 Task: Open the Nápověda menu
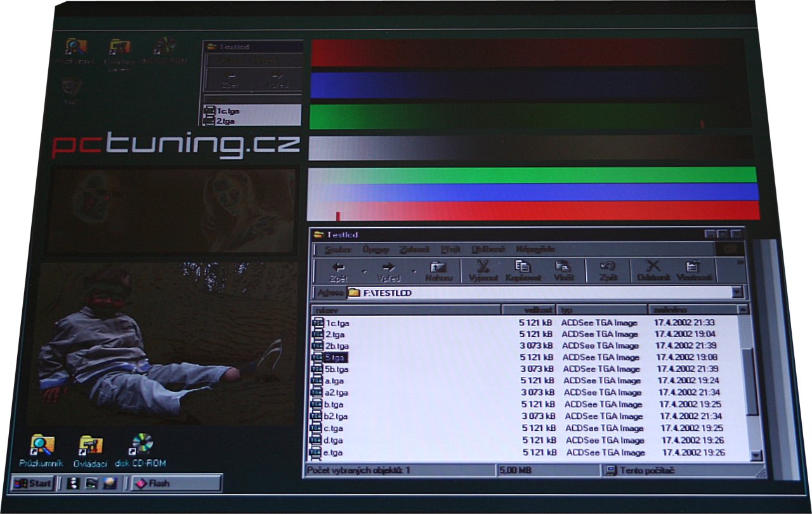point(535,249)
